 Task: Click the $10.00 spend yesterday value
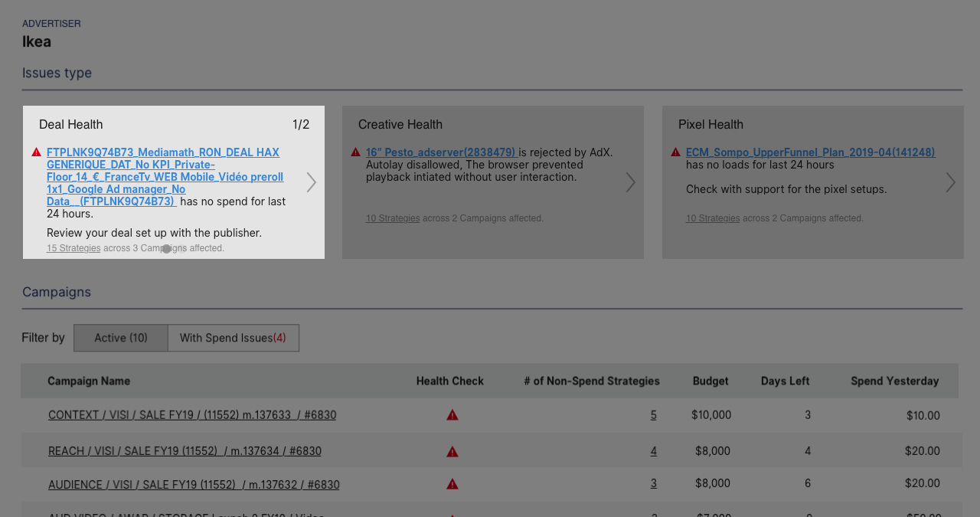(x=923, y=415)
